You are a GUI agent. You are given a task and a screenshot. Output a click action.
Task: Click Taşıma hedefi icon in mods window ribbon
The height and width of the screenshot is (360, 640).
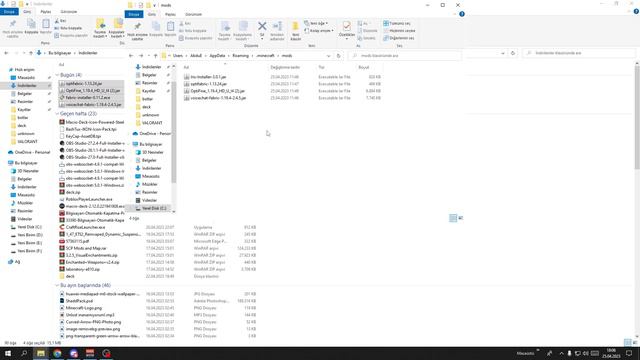[225, 27]
